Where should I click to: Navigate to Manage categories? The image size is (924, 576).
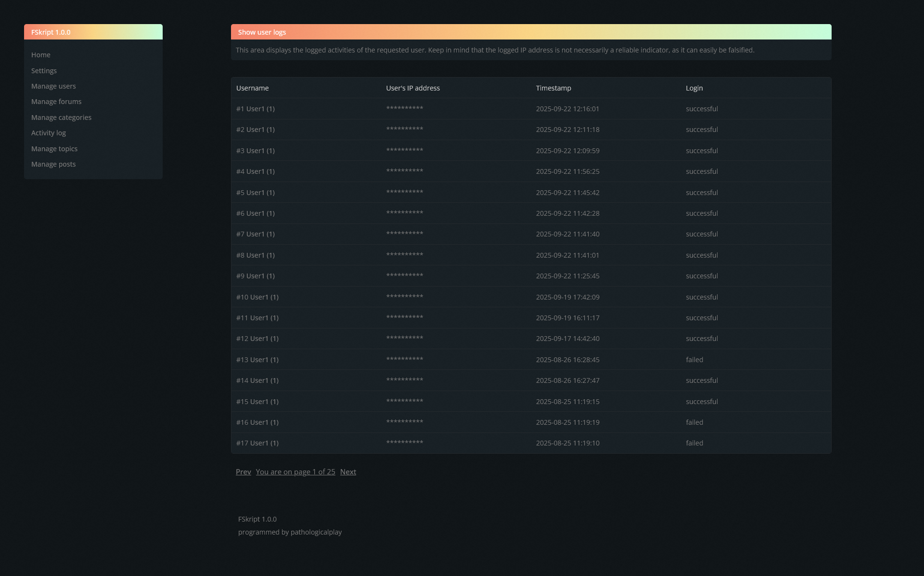click(61, 118)
